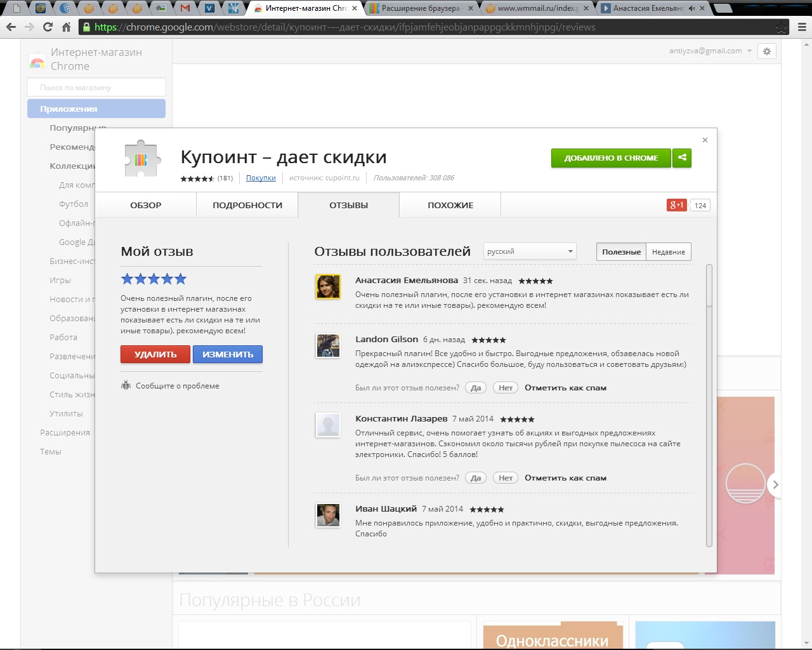The image size is (812, 650).
Task: Delete my review with УДАЛИТЬ
Action: [155, 354]
